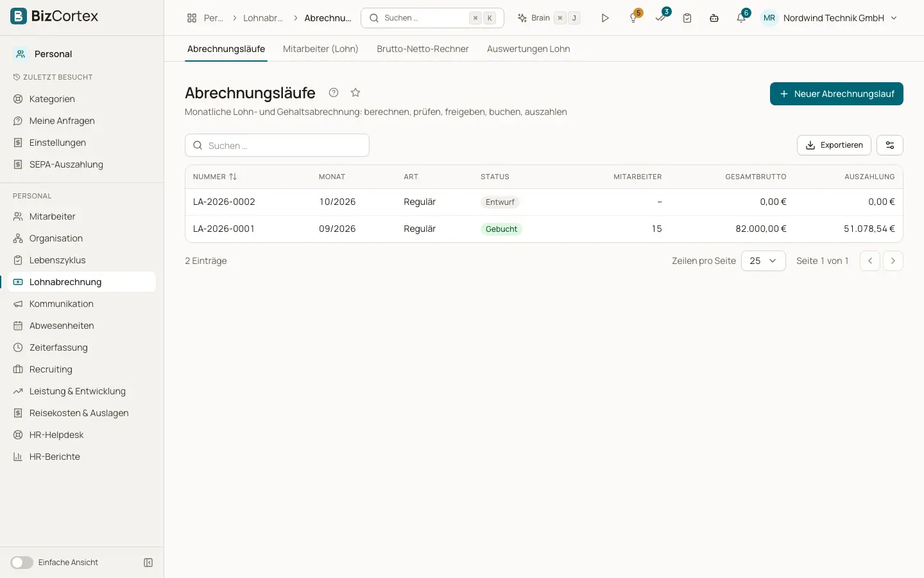Click Neuer Abrechnungslauf button
The width and height of the screenshot is (924, 578).
pos(837,94)
